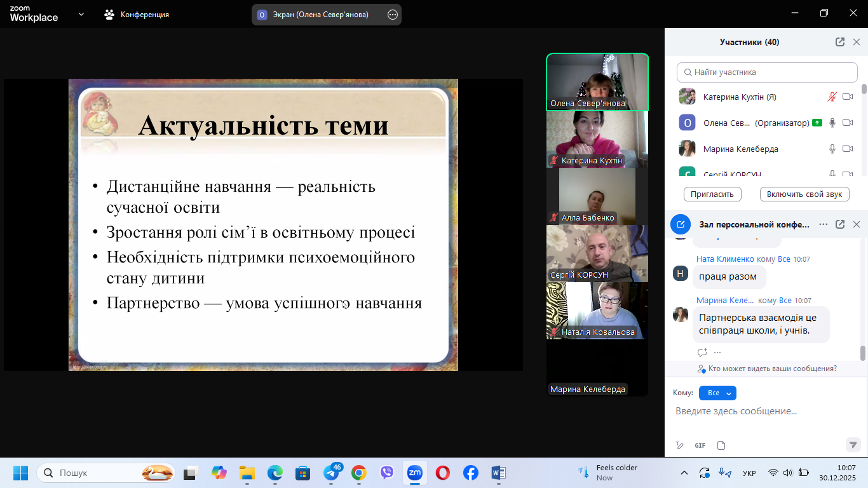Expand the Zoom Workplace dropdown arrow

[81, 14]
